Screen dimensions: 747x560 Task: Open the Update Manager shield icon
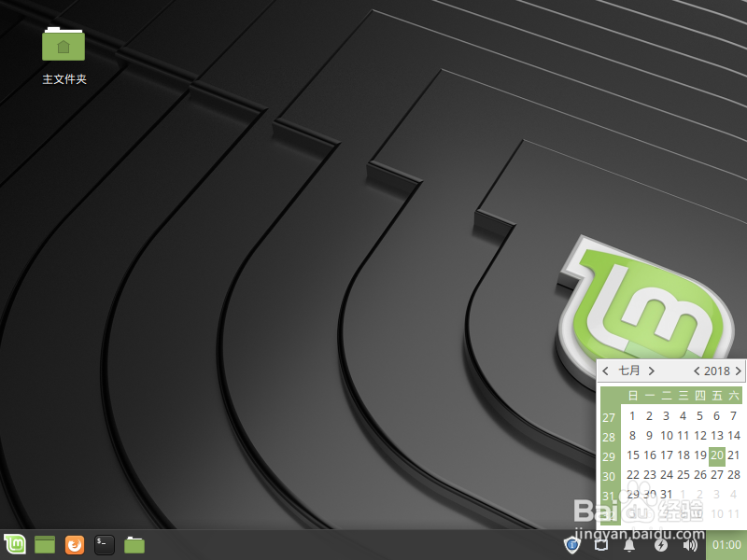pyautogui.click(x=572, y=544)
